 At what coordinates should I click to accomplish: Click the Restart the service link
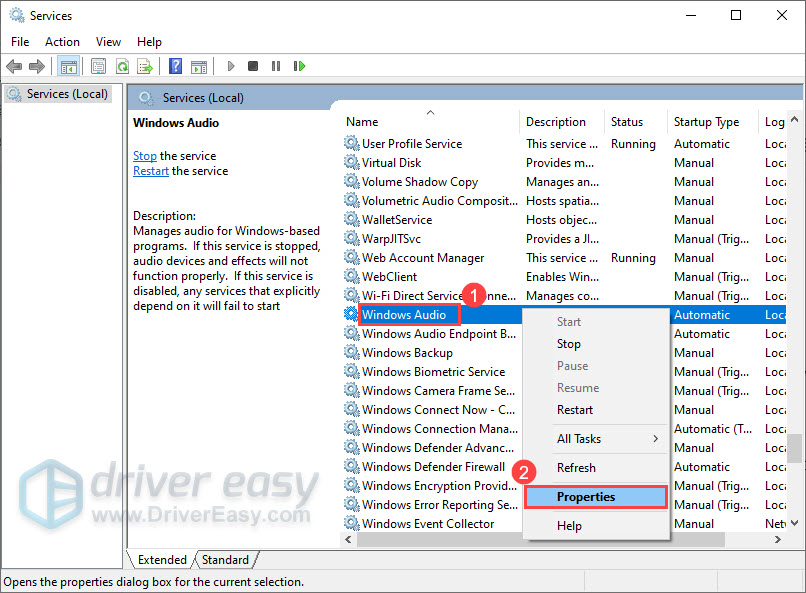[x=151, y=171]
